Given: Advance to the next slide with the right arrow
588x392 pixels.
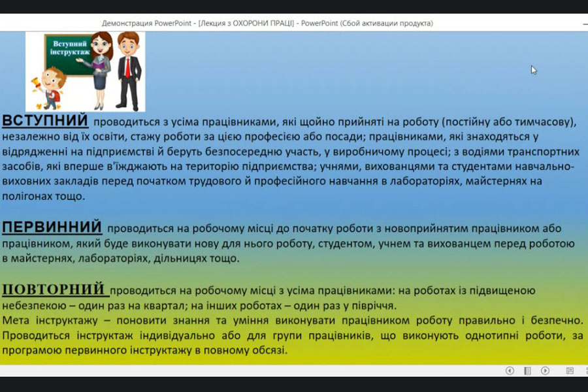Looking at the screenshot, I should coord(546,370).
